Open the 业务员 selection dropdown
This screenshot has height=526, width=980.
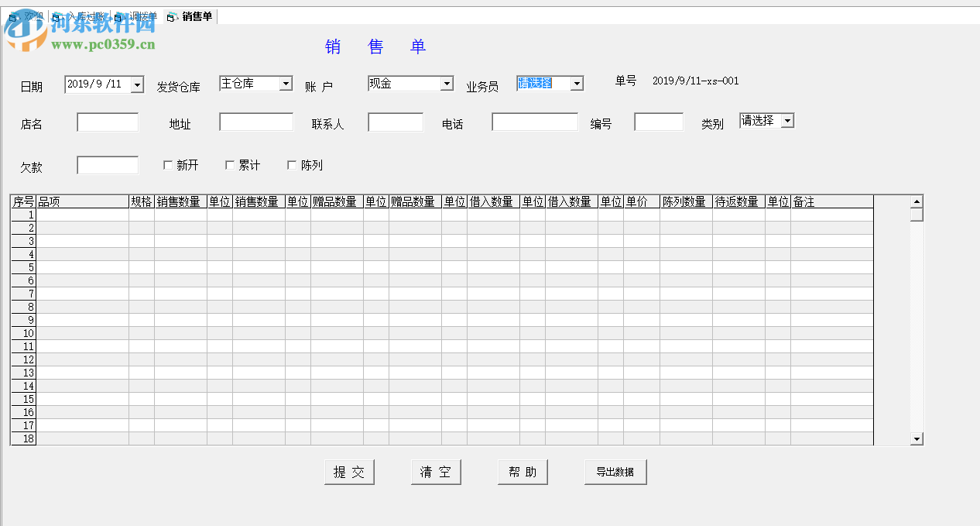(576, 83)
